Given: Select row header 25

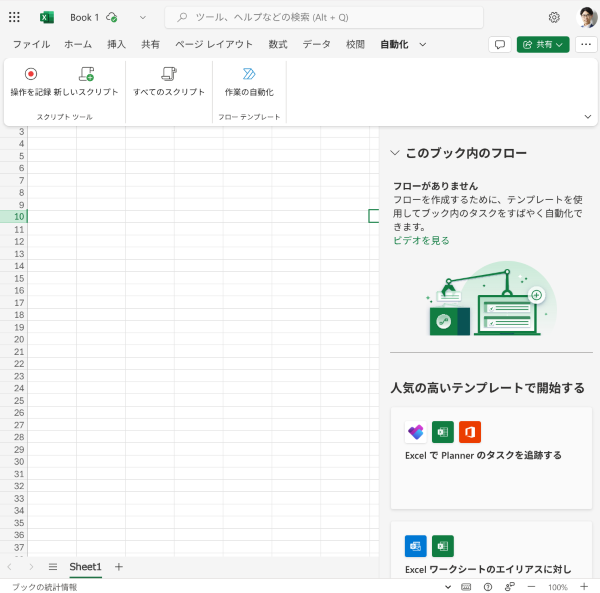Looking at the screenshot, I should [x=14, y=401].
